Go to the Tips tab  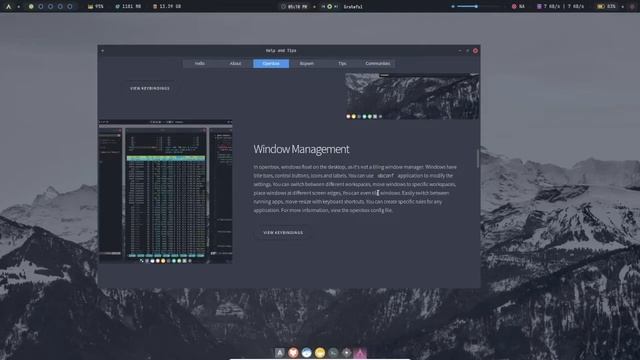(342, 64)
